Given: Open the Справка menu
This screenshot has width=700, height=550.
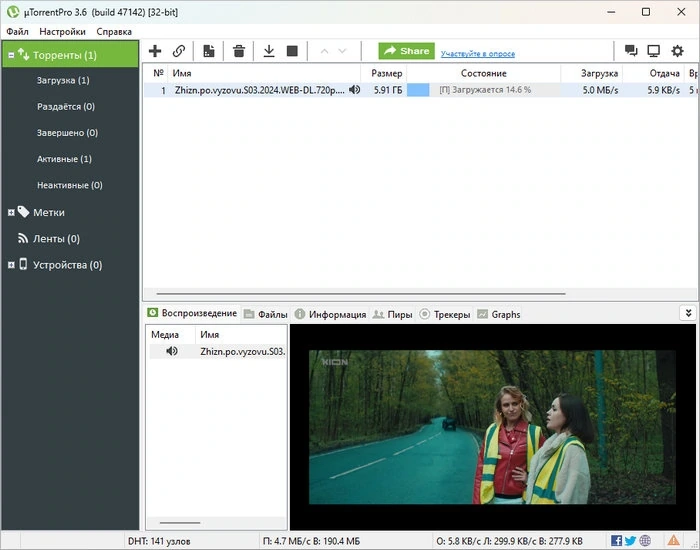Looking at the screenshot, I should point(114,32).
